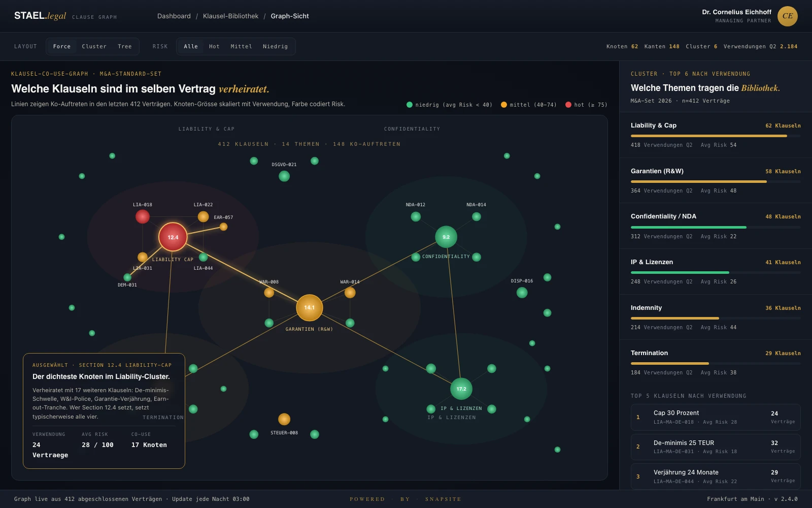Click the Graph live status text
This screenshot has width=812, height=508.
pos(132,499)
